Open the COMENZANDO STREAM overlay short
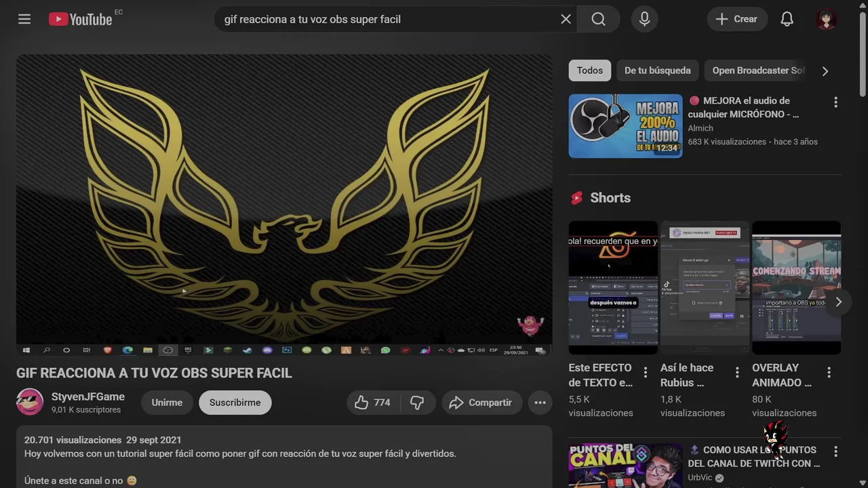Viewport: 868px width, 488px height. point(796,287)
